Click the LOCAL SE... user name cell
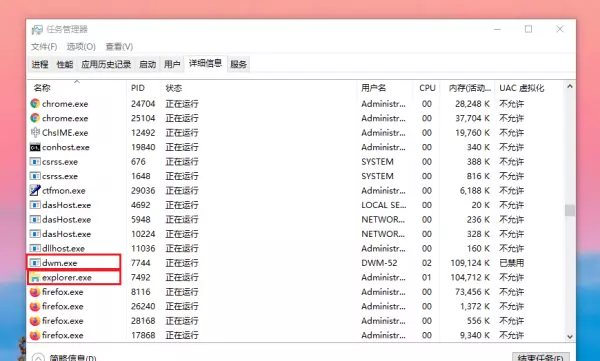 (x=384, y=205)
